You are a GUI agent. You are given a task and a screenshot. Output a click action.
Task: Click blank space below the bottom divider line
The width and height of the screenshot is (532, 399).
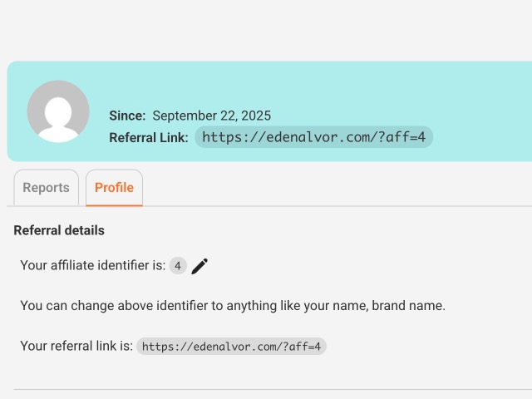[x=266, y=395]
